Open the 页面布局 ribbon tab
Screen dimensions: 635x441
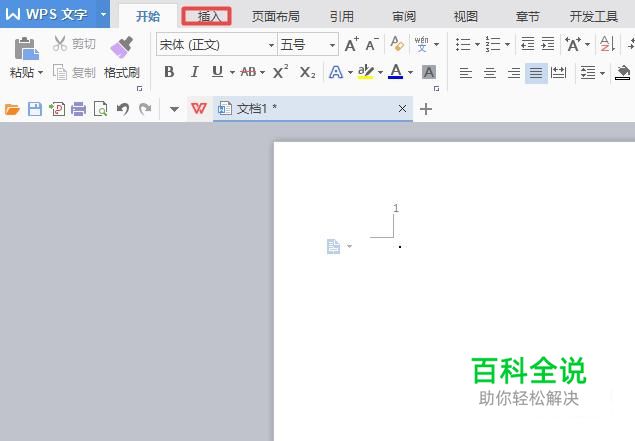pos(276,17)
